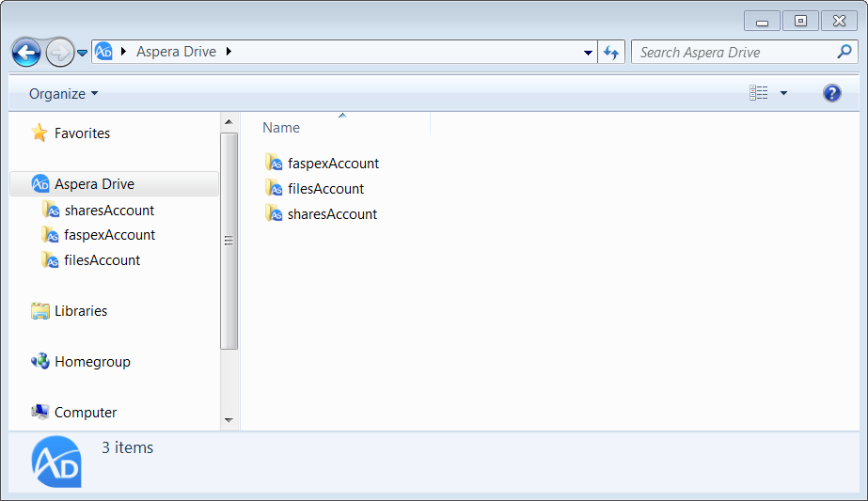This screenshot has width=868, height=501.
Task: Select sharesAccount in the navigation tree
Action: click(x=109, y=211)
